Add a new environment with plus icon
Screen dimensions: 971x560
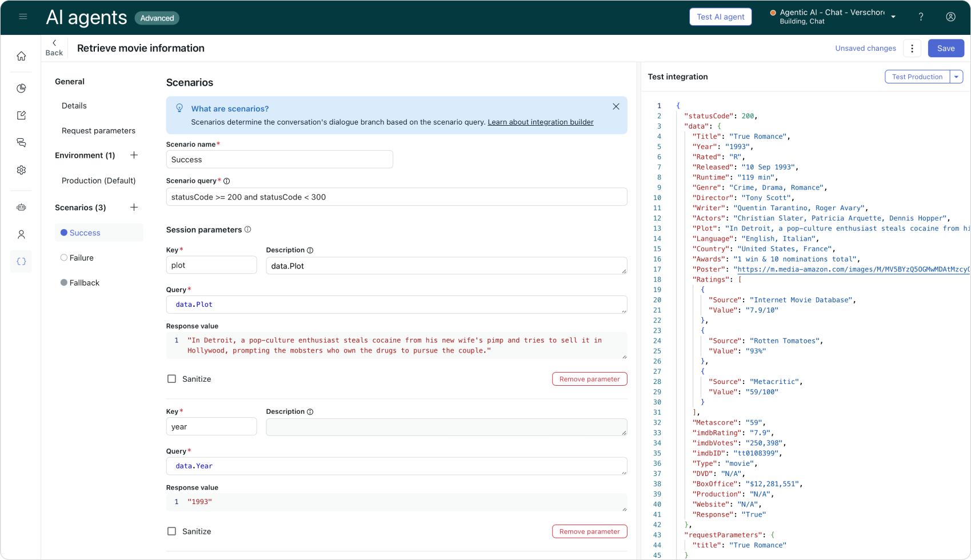pos(134,155)
